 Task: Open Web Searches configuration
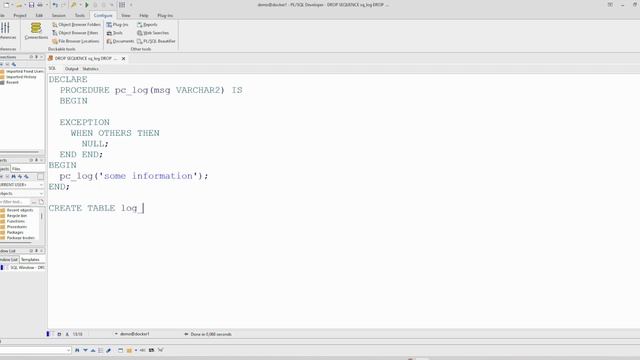pos(153,33)
